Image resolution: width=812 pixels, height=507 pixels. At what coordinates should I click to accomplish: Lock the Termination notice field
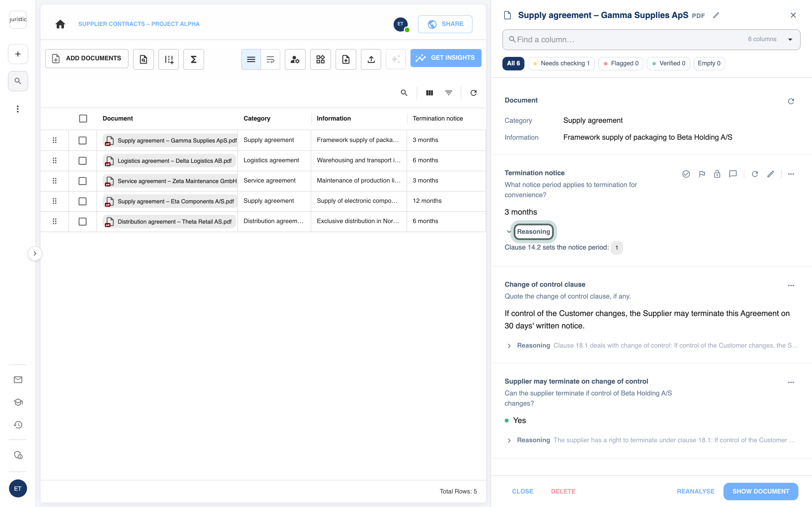(717, 174)
